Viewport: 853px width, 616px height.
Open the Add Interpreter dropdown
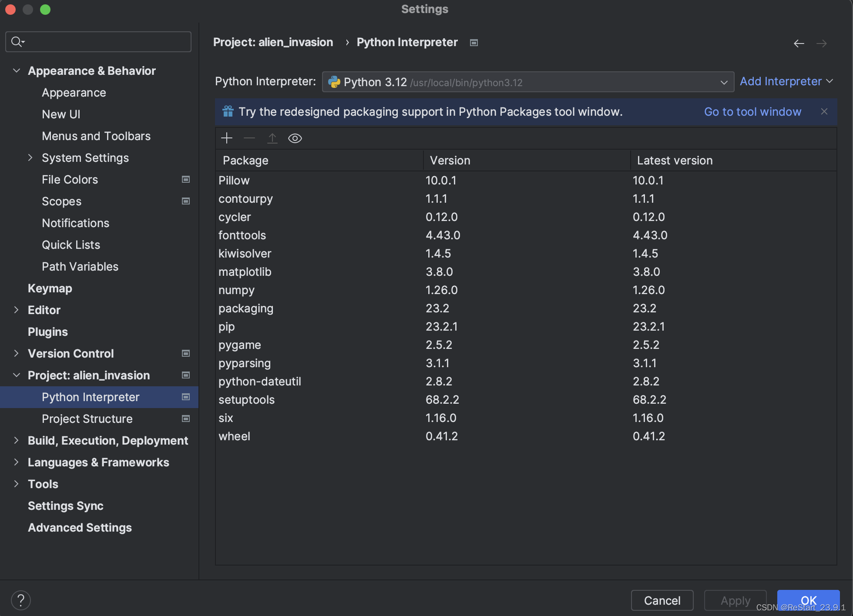pos(786,81)
